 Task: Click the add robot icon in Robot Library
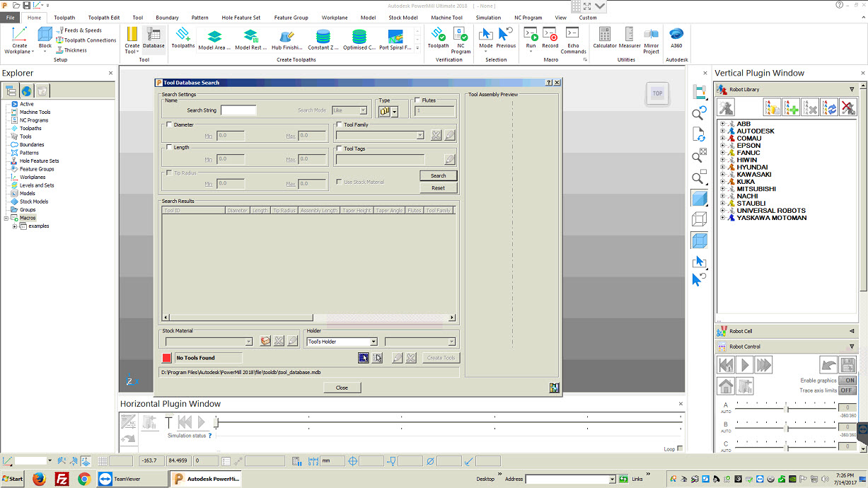(x=791, y=107)
